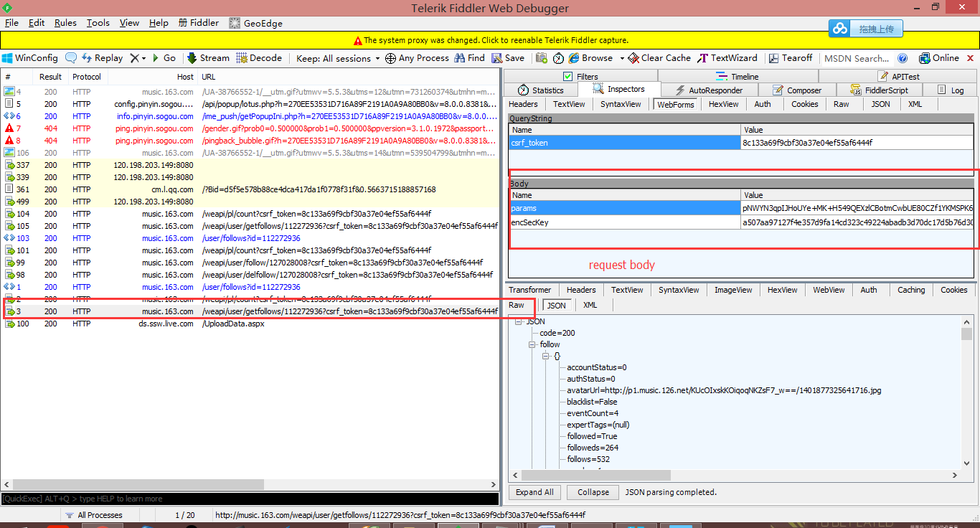Image resolution: width=980 pixels, height=528 pixels.
Task: Open WinConfig from the toolbar
Action: 30,58
